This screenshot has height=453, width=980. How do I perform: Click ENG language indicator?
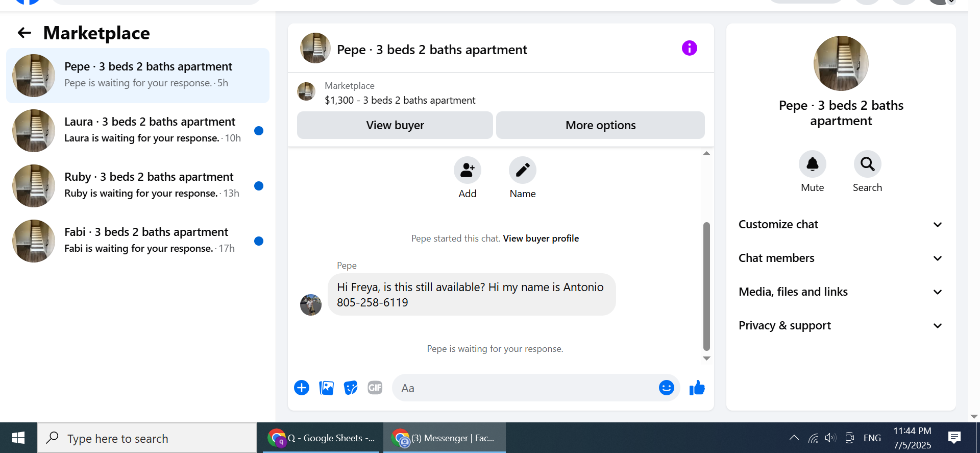(x=872, y=438)
